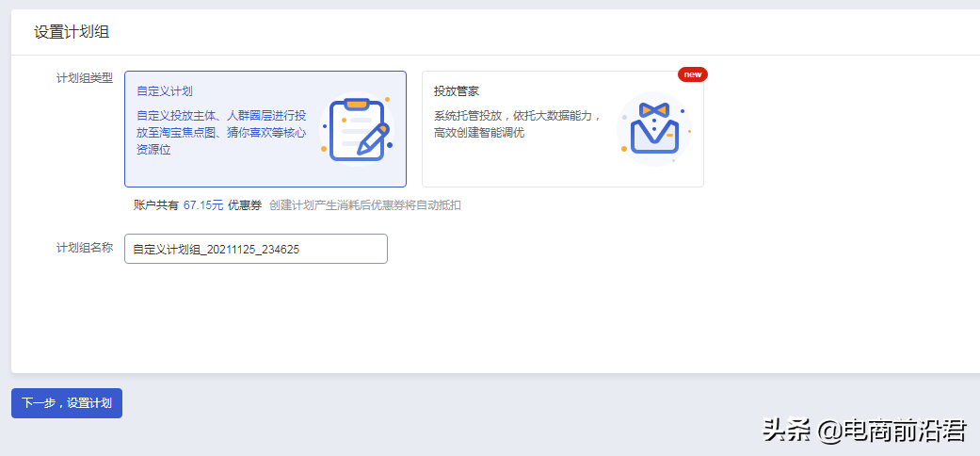Viewport: 980px width, 456px height.
Task: Click the 系统托管投放 description text
Action: point(518,124)
